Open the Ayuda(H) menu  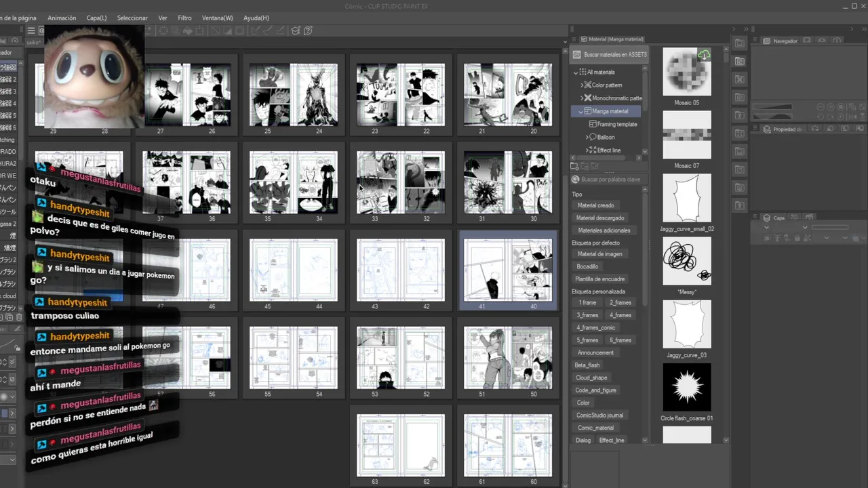click(256, 18)
